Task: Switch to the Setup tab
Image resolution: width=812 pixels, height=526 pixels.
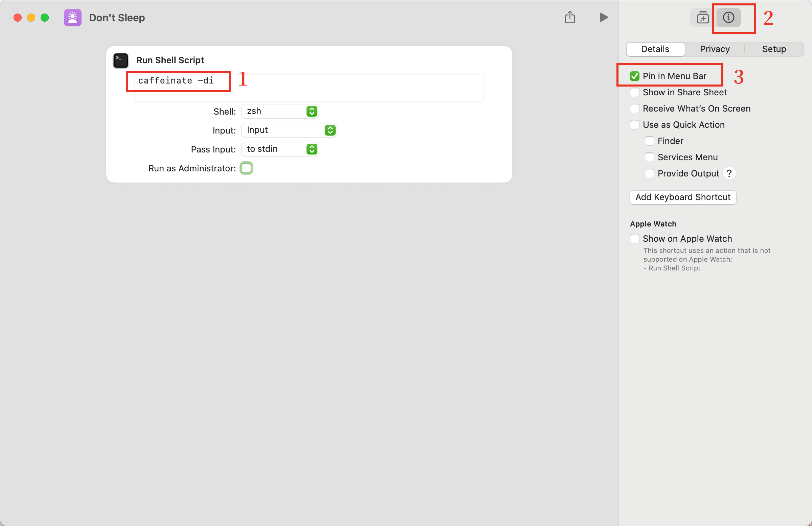Action: [x=774, y=49]
